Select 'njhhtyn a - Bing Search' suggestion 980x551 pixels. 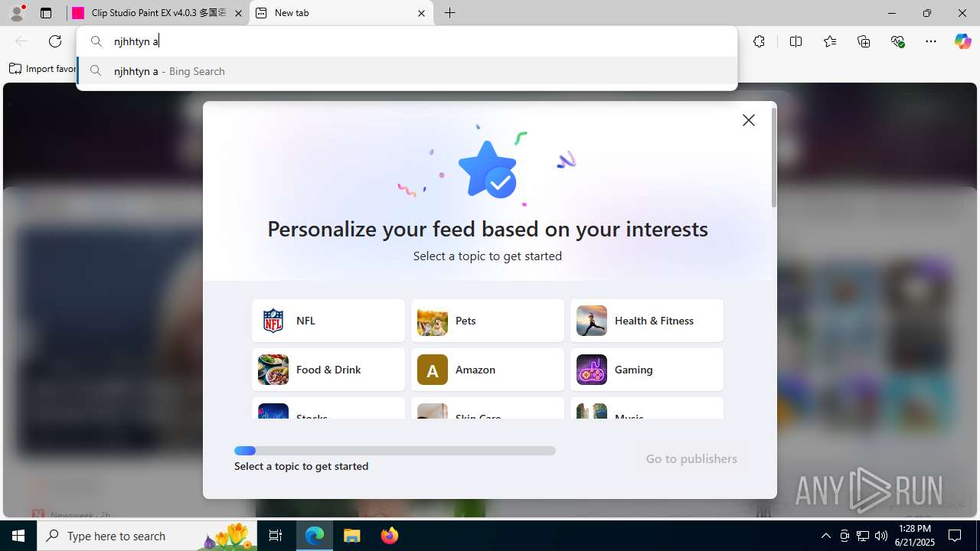pos(407,71)
